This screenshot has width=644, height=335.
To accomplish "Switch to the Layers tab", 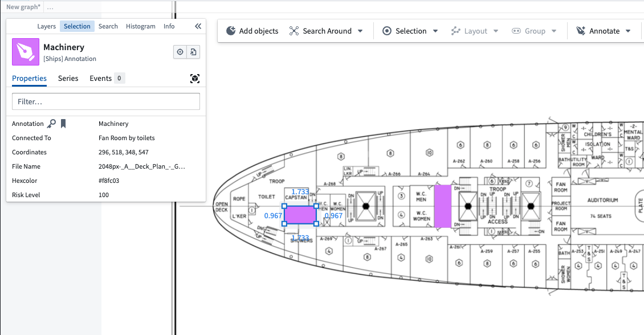I will click(x=47, y=26).
